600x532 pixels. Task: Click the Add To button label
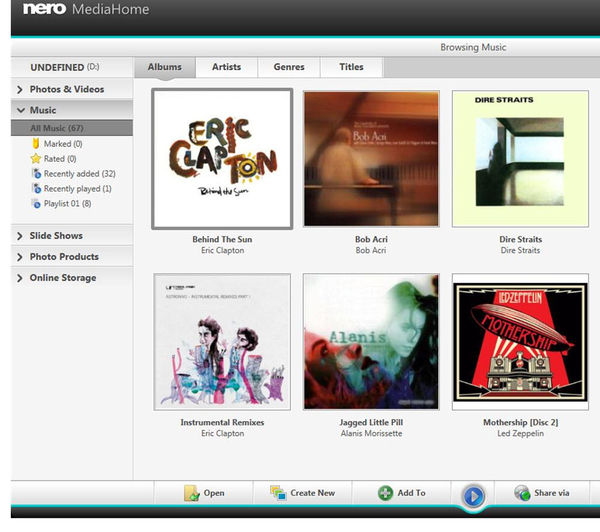[411, 493]
